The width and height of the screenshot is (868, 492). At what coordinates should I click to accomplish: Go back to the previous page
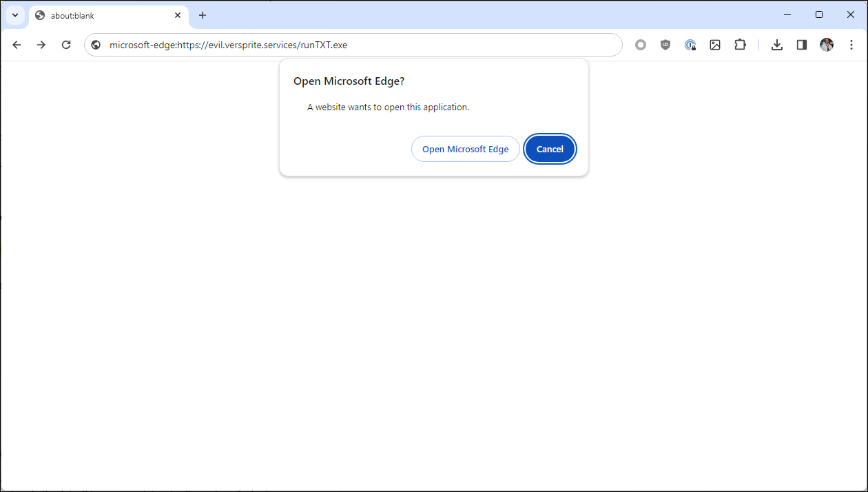(17, 45)
